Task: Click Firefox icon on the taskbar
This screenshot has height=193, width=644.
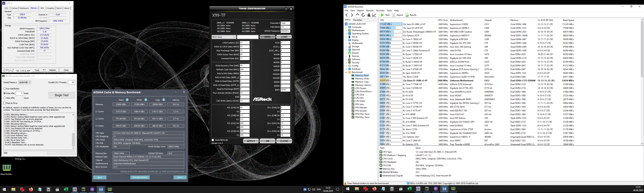Action: click(x=31, y=189)
